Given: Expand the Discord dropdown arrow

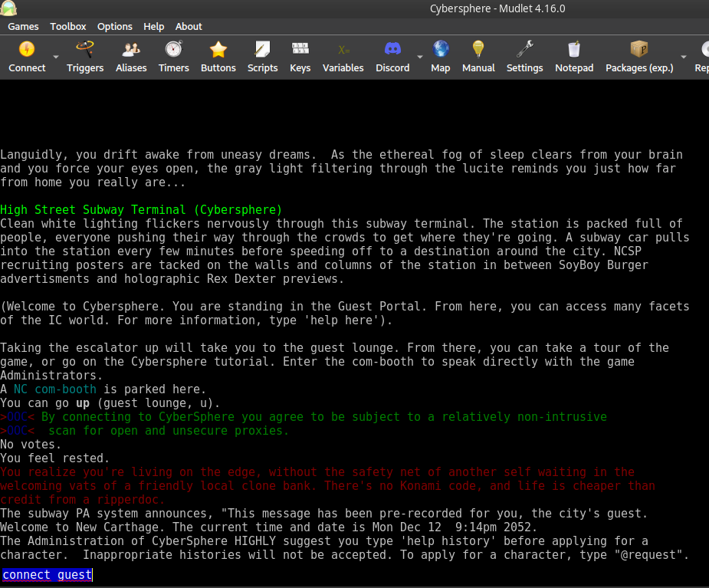Looking at the screenshot, I should tap(418, 58).
